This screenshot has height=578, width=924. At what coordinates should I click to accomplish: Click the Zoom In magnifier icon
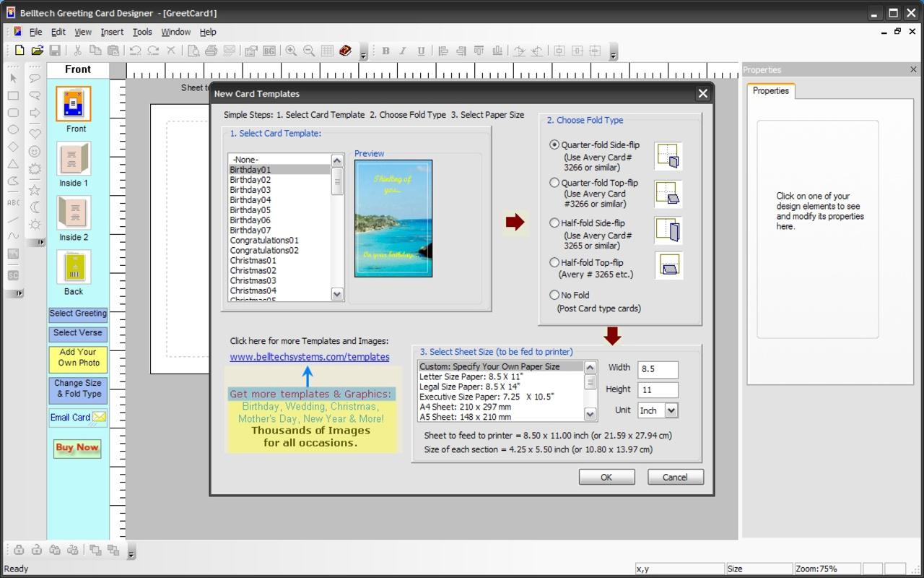click(291, 51)
